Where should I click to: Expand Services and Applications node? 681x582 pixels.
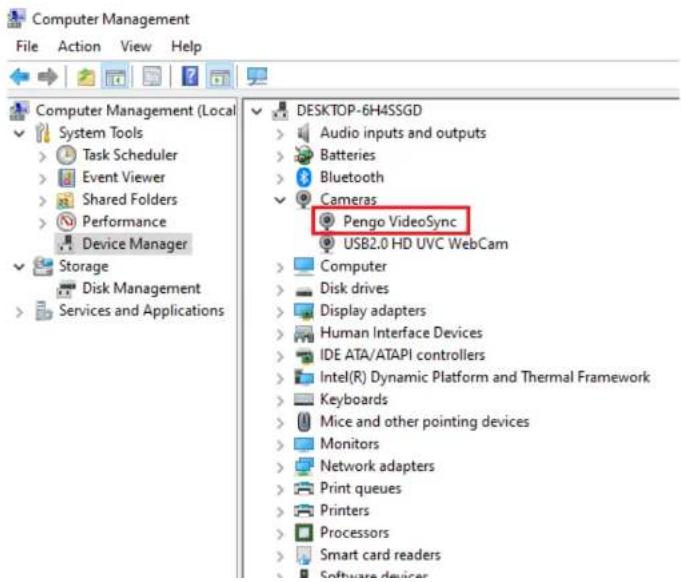tap(19, 311)
